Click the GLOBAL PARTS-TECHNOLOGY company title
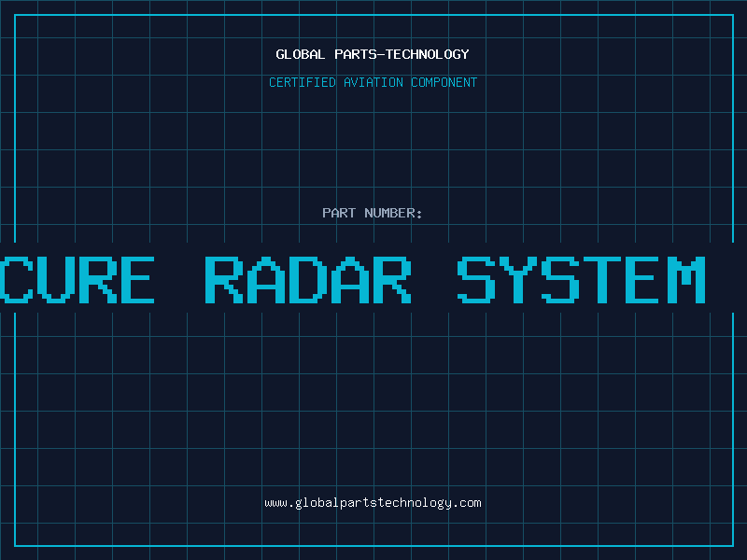The width and height of the screenshot is (747, 560). click(373, 54)
